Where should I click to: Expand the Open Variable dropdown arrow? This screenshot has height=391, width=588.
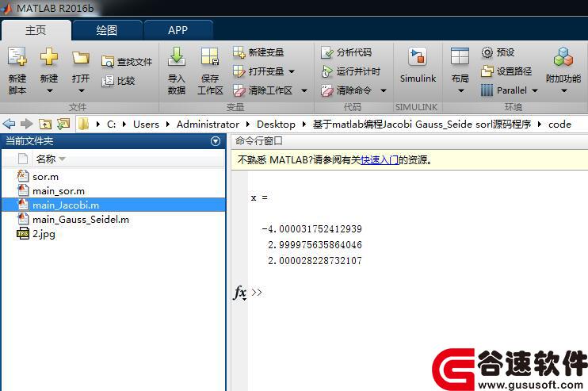[292, 71]
